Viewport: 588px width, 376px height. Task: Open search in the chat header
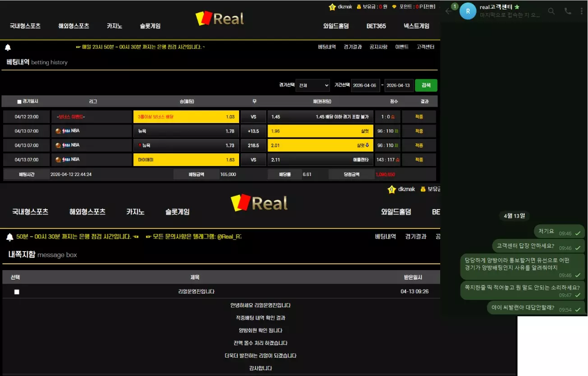[551, 11]
